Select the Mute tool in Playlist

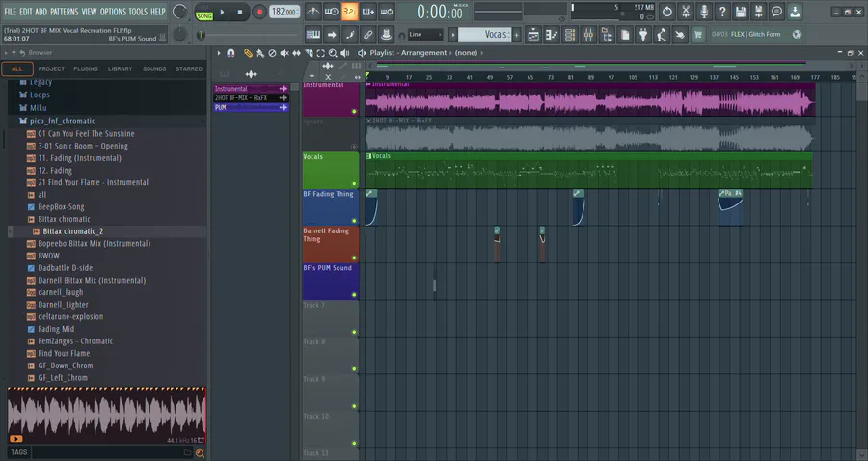coord(284,53)
